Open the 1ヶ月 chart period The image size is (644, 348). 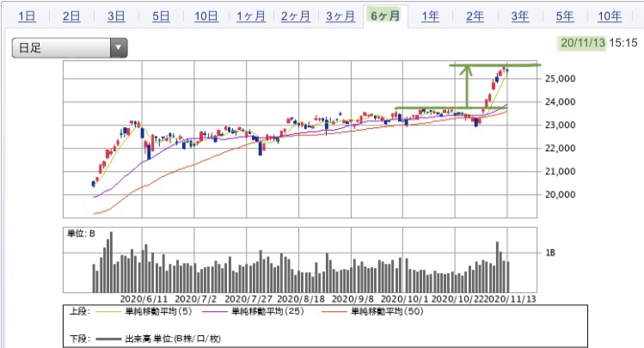click(x=251, y=16)
